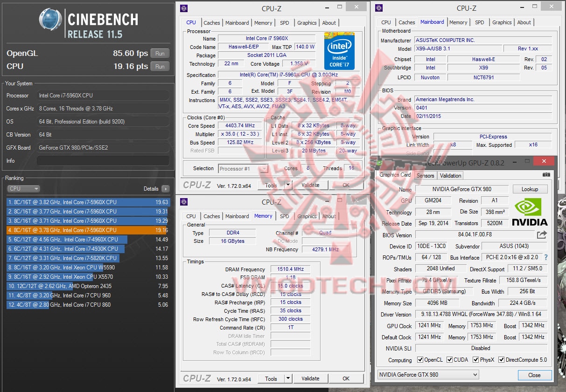Open the Processor #1 selection dropdown
The height and width of the screenshot is (392, 566).
point(243,169)
